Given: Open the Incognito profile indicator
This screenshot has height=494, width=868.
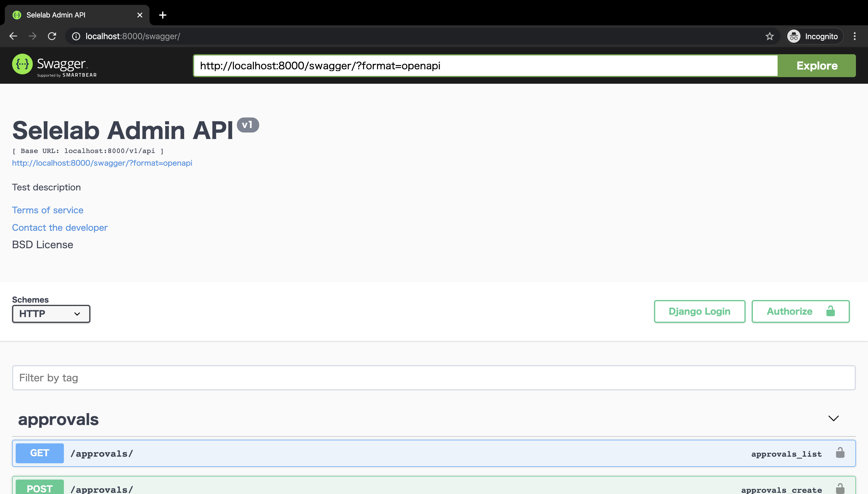Looking at the screenshot, I should point(815,36).
